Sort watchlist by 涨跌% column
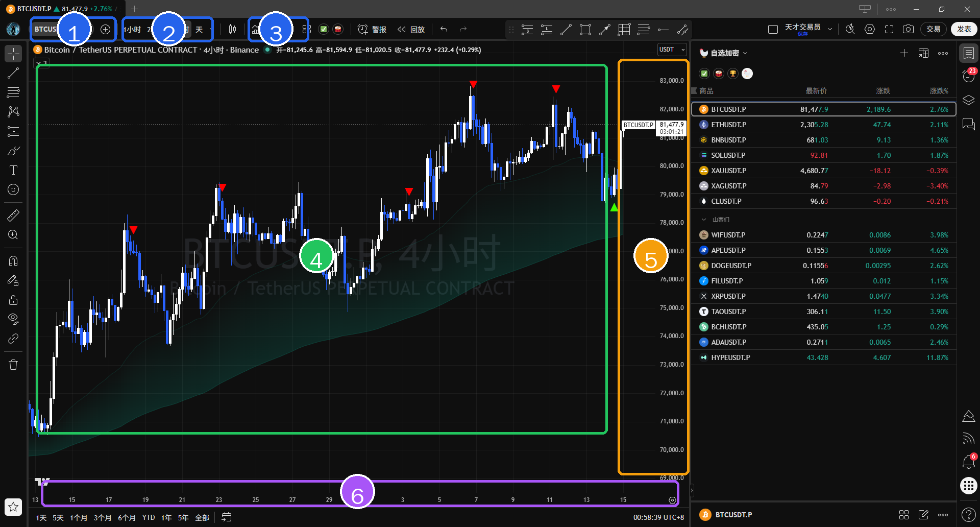The width and height of the screenshot is (980, 527). tap(939, 91)
